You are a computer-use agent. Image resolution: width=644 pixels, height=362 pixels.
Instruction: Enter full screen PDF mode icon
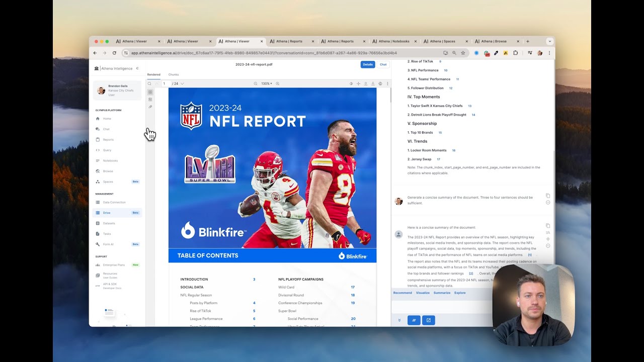click(358, 83)
